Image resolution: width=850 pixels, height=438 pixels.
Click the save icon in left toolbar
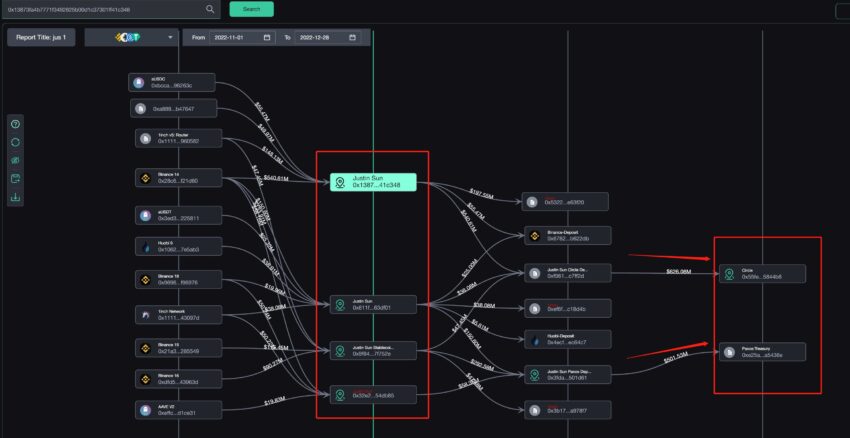click(x=15, y=179)
